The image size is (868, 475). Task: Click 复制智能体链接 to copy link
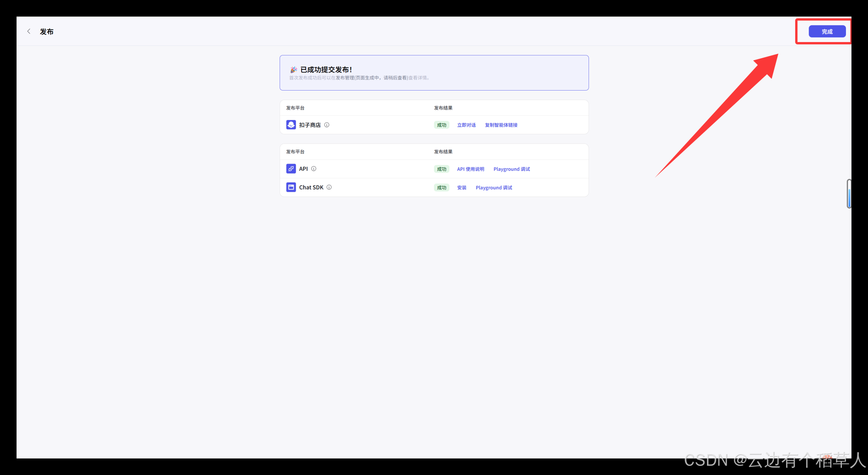(501, 125)
